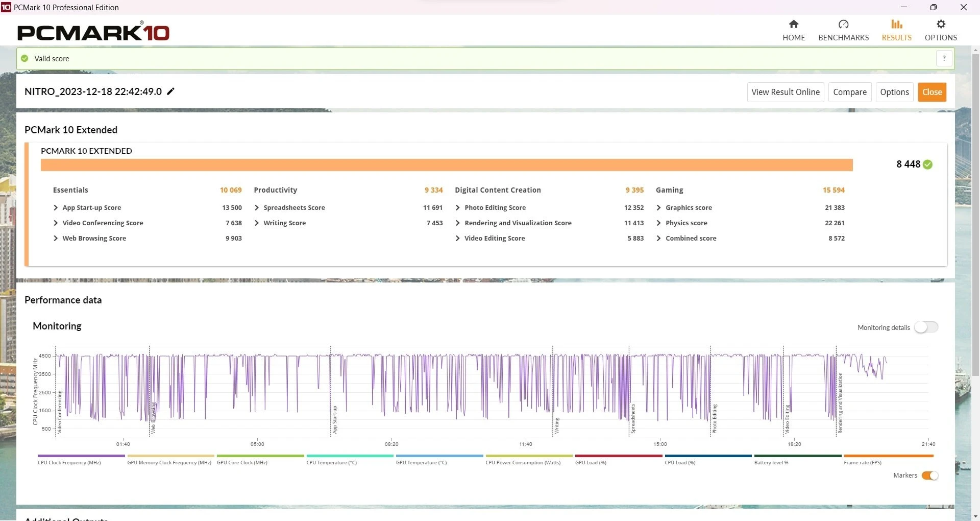
Task: Toggle CPU Temperature legend series
Action: (x=350, y=460)
